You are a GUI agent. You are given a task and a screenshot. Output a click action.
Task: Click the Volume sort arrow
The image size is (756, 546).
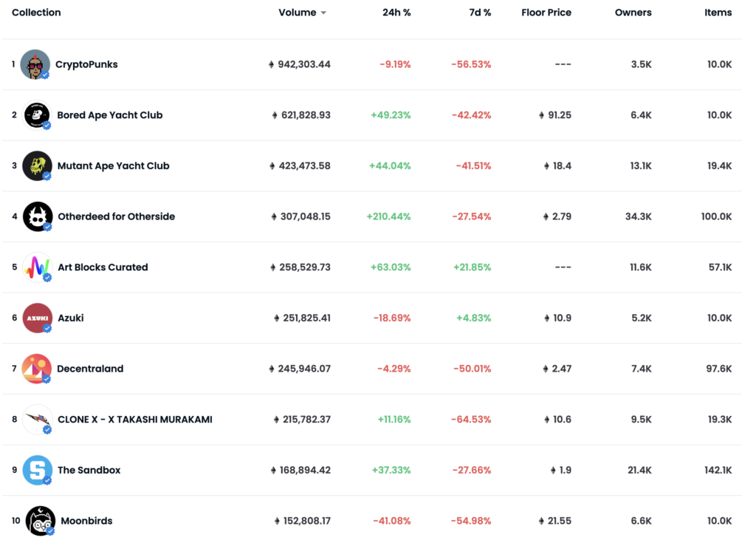323,13
